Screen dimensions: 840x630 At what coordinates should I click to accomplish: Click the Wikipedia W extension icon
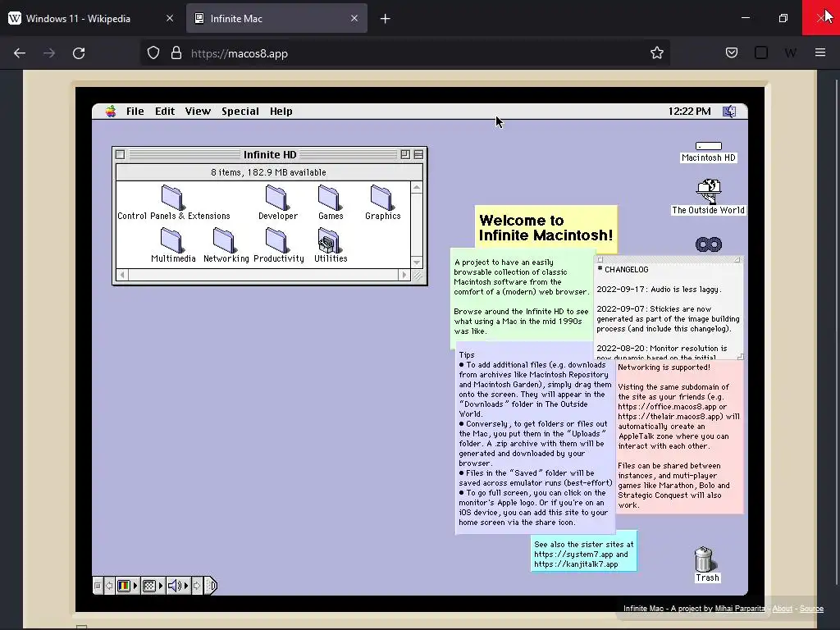pos(790,52)
